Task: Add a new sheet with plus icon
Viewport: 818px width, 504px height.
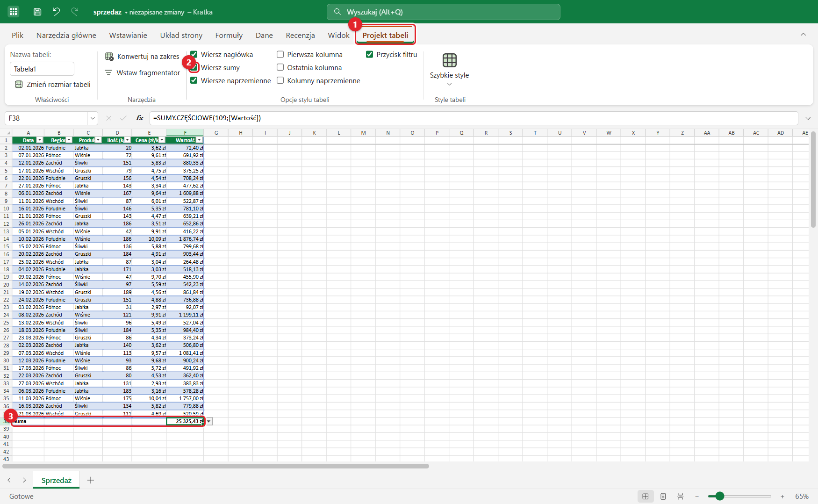Action: (91, 480)
